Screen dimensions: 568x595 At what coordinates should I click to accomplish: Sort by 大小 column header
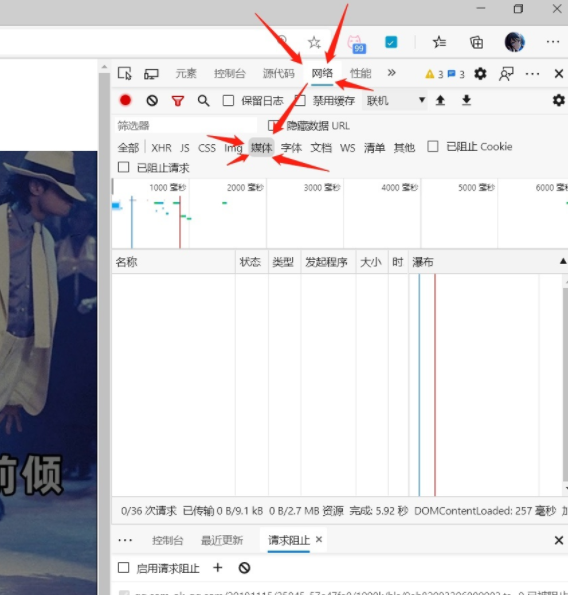371,262
